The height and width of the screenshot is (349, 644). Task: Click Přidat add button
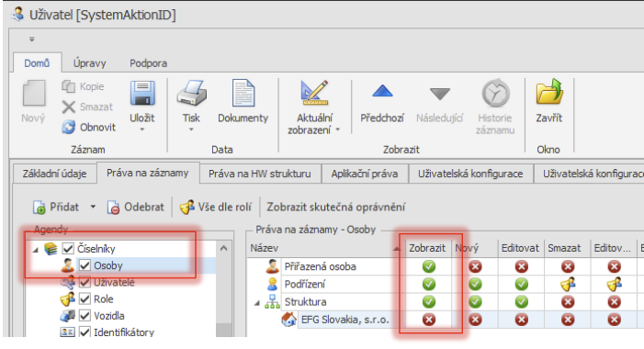click(56, 208)
